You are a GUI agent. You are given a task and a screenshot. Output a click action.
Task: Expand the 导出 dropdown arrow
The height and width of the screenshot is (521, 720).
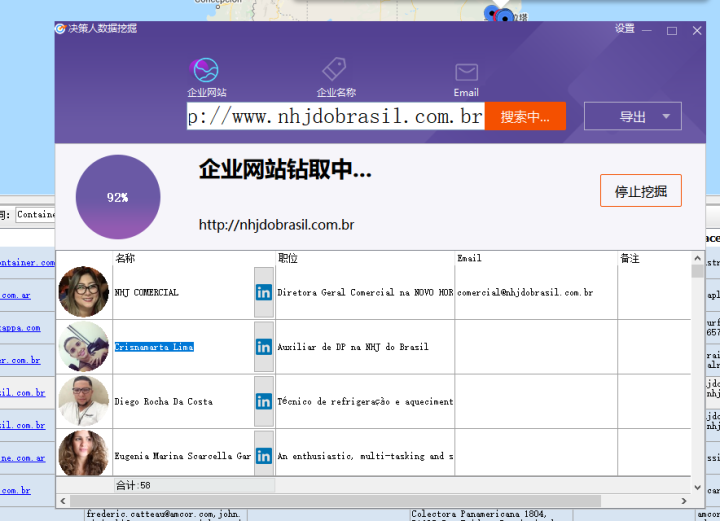pyautogui.click(x=666, y=116)
